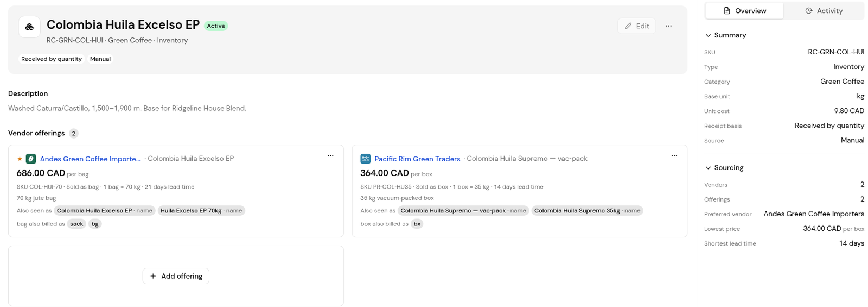Screen dimensions: 868x307
Task: Click the Add offering button
Action: (x=176, y=276)
